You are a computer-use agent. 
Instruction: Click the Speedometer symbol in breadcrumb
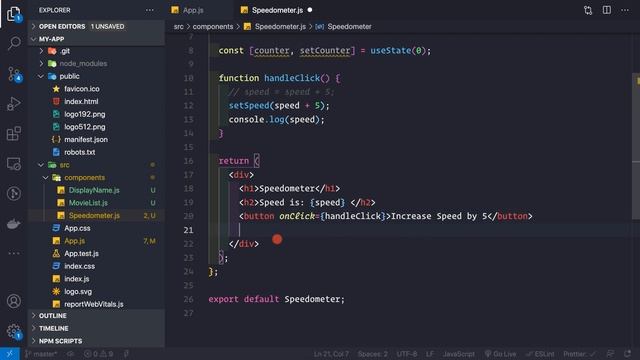349,27
